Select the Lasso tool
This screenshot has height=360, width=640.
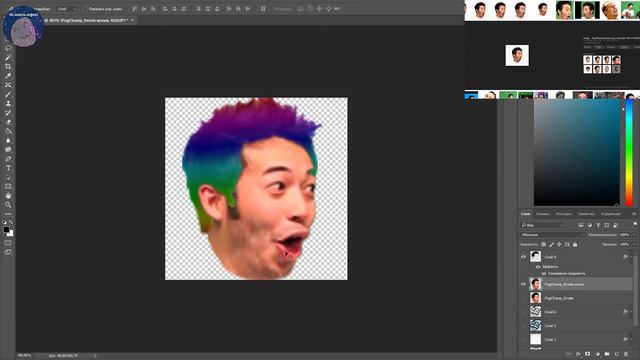8,48
